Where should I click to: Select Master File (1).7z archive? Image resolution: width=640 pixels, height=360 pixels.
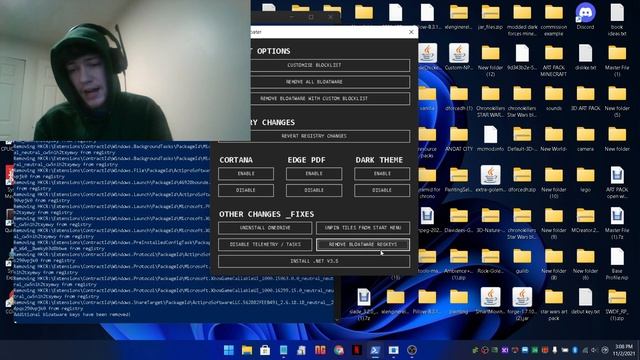pyautogui.click(x=617, y=223)
